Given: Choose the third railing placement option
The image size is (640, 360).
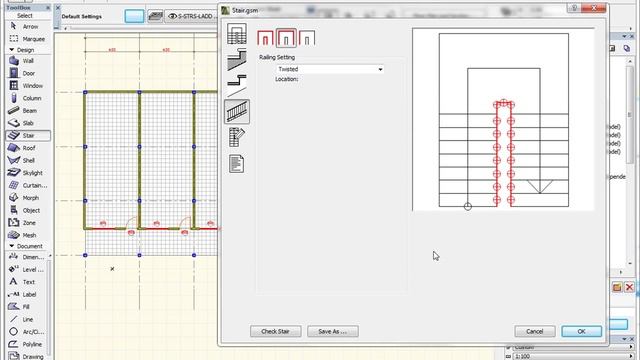Looking at the screenshot, I should (x=307, y=38).
